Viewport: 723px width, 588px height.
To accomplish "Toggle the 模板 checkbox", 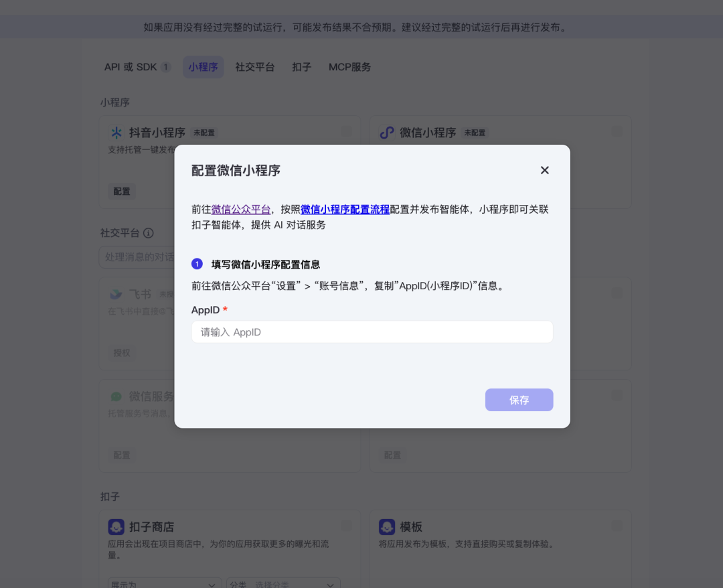I will click(x=617, y=526).
